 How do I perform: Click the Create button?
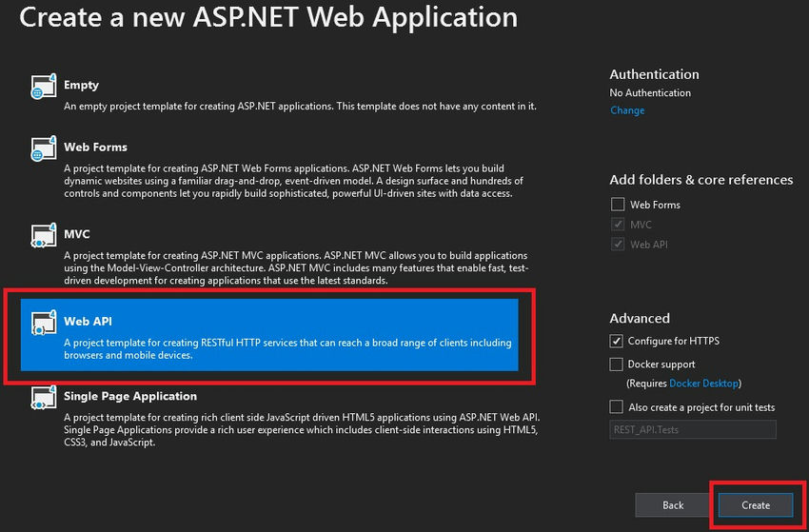click(x=756, y=505)
